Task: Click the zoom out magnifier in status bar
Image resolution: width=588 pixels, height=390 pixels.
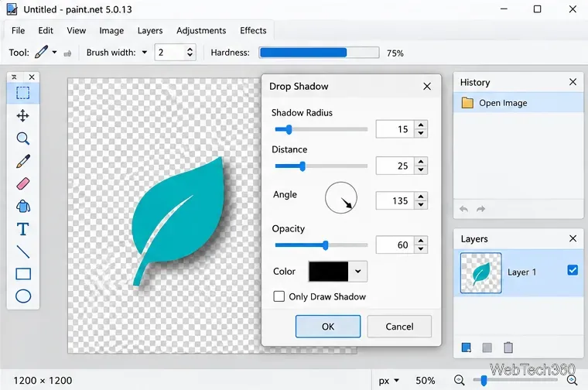Action: click(459, 380)
